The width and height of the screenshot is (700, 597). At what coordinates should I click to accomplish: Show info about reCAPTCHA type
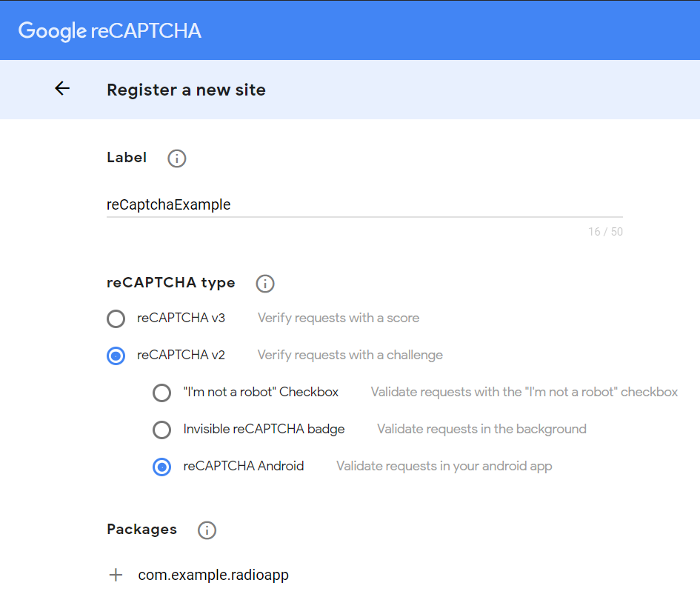pyautogui.click(x=265, y=284)
